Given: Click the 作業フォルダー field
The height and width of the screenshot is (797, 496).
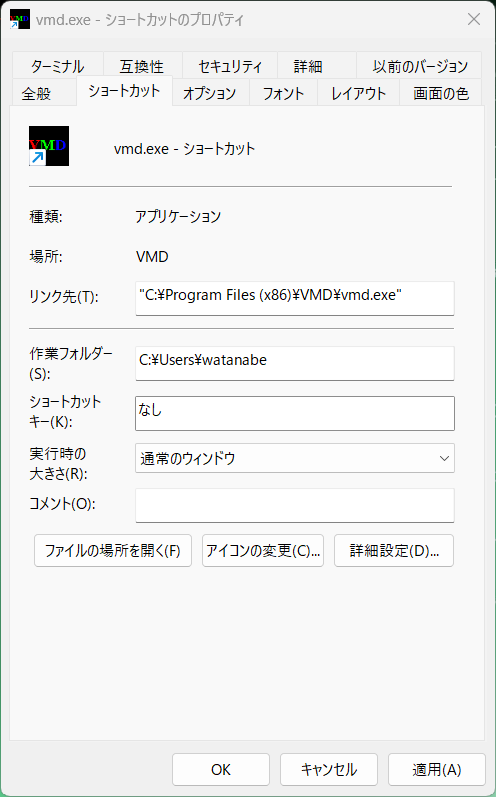Looking at the screenshot, I should [295, 363].
